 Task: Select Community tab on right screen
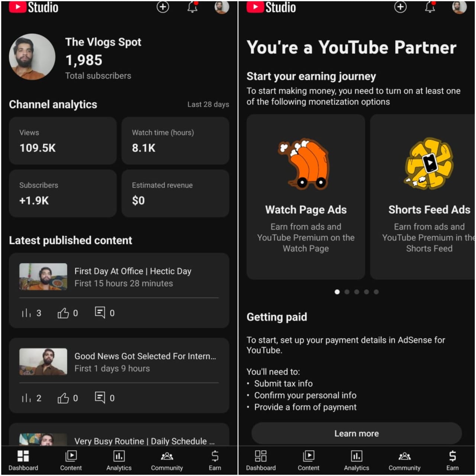pos(405,460)
